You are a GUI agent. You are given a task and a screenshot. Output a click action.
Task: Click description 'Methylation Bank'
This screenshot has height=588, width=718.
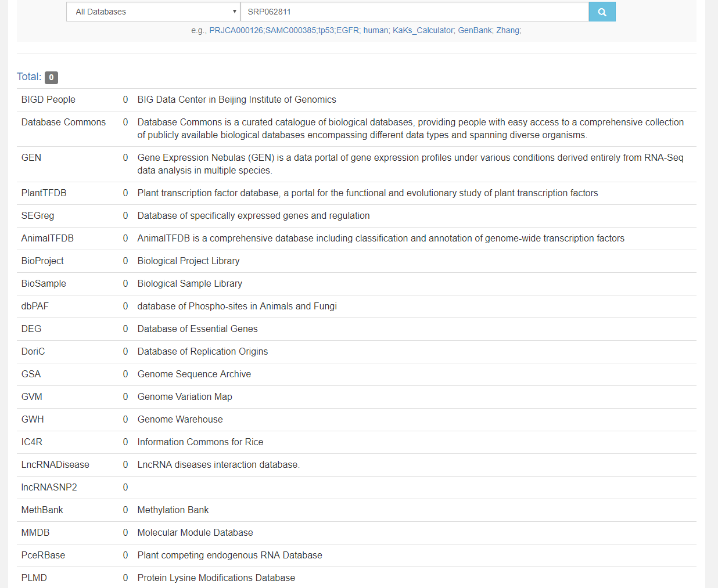click(173, 510)
